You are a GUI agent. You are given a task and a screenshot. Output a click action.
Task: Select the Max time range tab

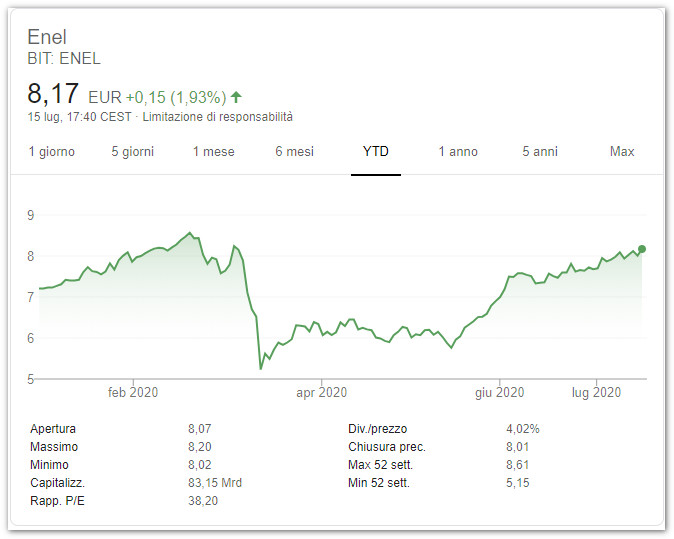pyautogui.click(x=622, y=152)
